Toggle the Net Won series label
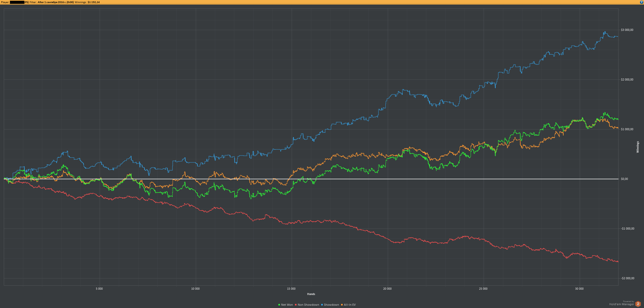 tap(287, 305)
